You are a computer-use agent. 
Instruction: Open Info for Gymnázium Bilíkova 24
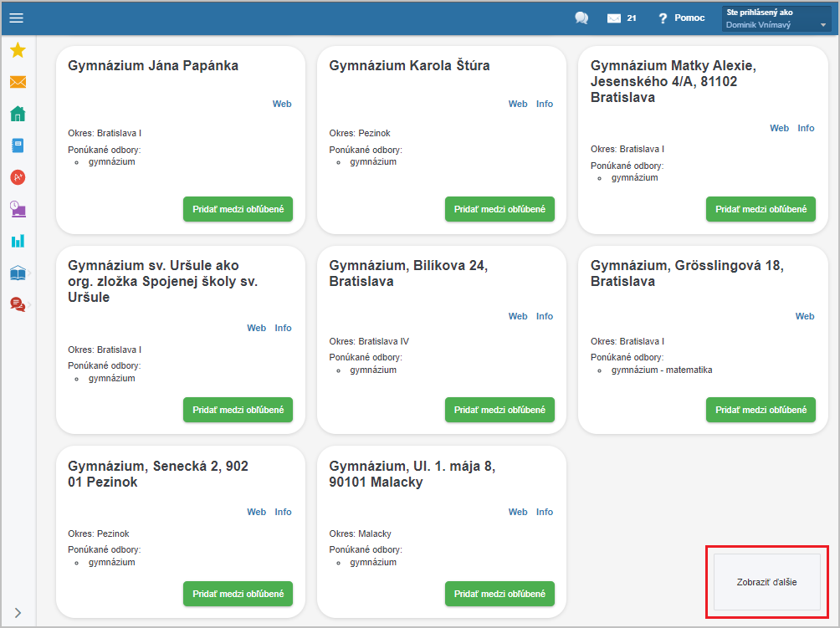(x=545, y=316)
